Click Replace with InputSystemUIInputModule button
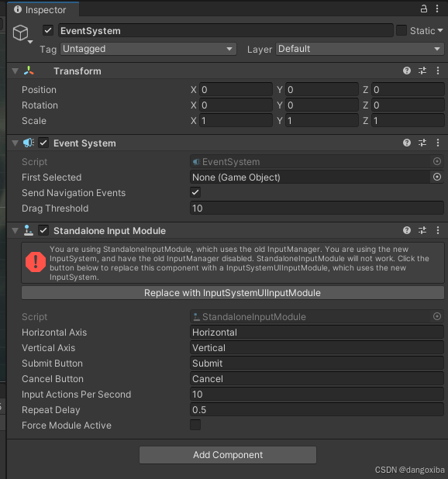 [x=233, y=293]
